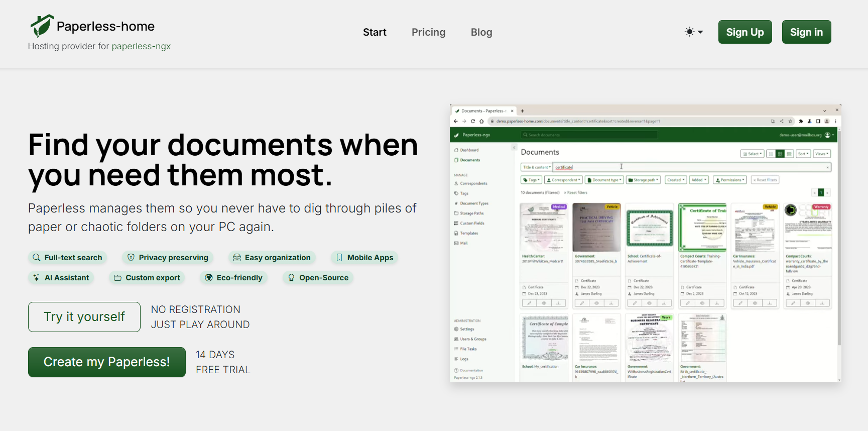Switch demo documents to small cards view
The height and width of the screenshot is (431, 868).
[780, 154]
